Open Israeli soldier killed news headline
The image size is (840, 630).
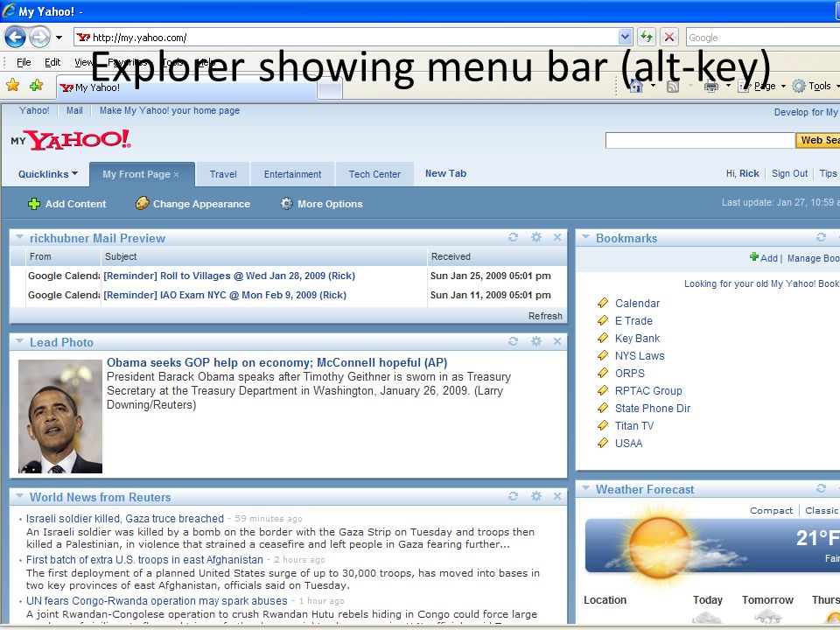pyautogui.click(x=125, y=519)
